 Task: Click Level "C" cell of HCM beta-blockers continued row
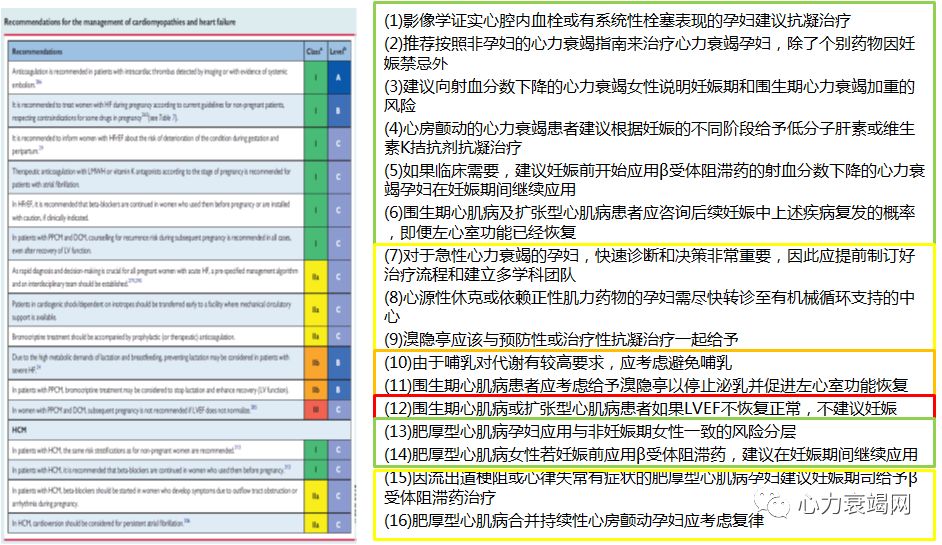coord(339,469)
